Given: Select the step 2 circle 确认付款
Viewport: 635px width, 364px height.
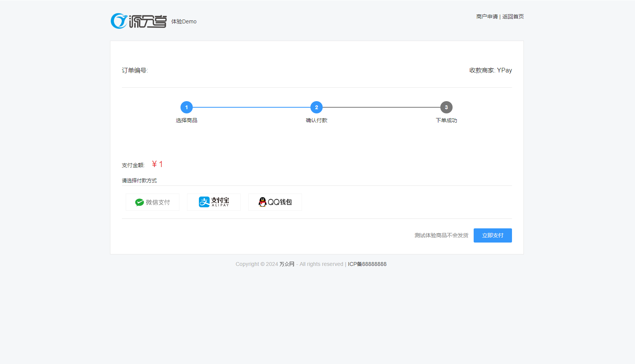Looking at the screenshot, I should 317,107.
